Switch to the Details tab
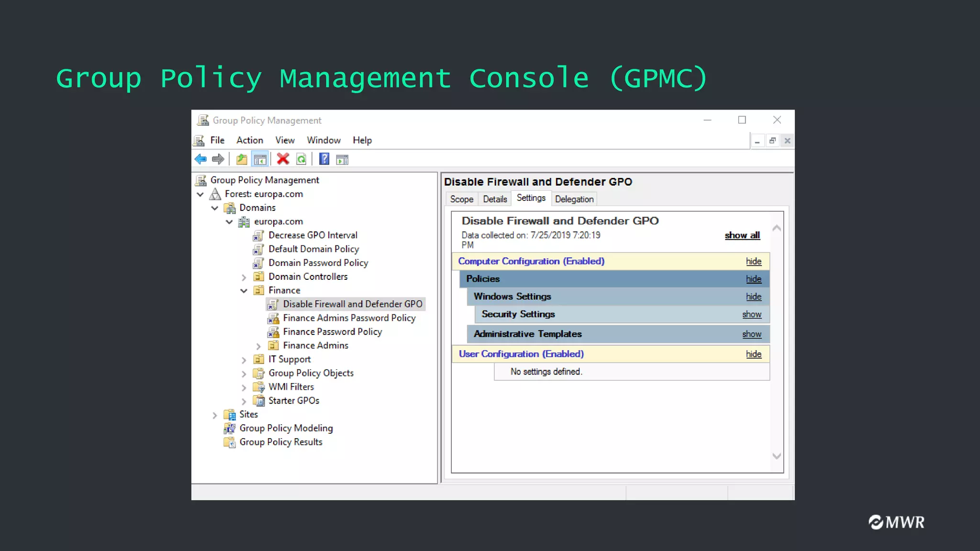The width and height of the screenshot is (980, 551). click(x=495, y=199)
